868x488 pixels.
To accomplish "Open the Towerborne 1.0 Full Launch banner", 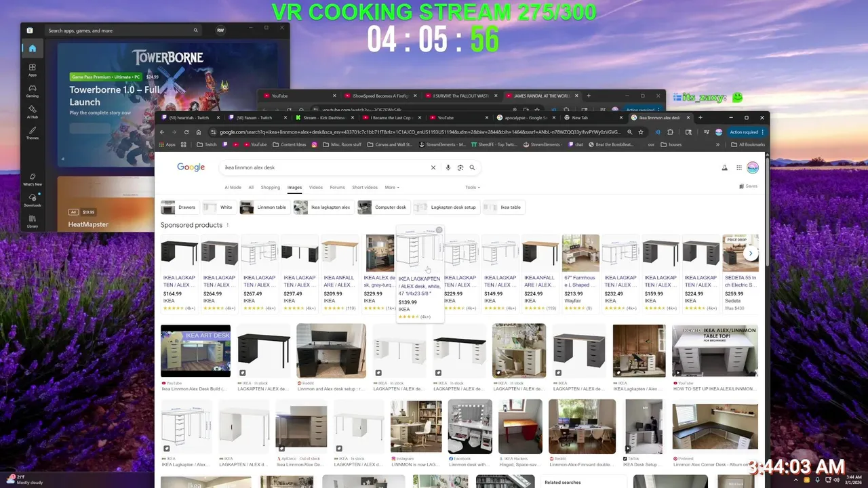I will coord(167,104).
